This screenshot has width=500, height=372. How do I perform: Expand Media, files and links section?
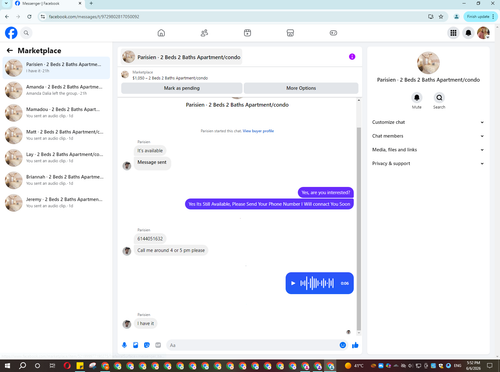428,150
